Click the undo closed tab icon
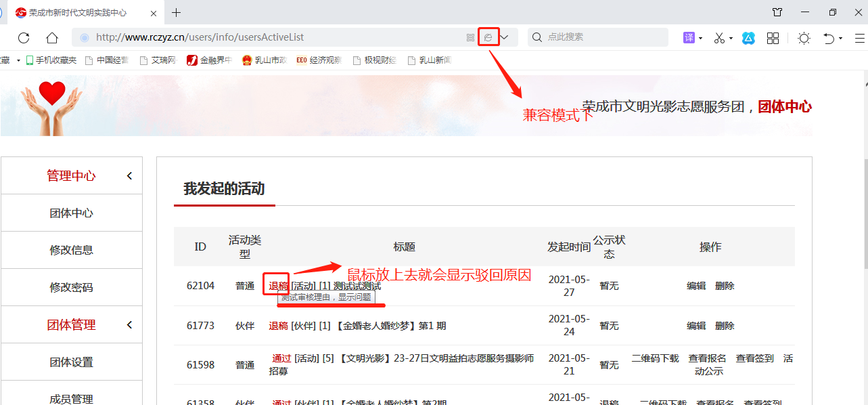The image size is (868, 405). pos(829,38)
